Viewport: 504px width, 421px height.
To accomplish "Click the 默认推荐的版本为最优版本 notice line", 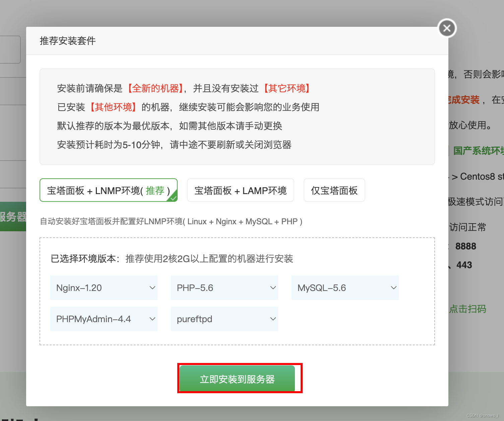I will [170, 126].
